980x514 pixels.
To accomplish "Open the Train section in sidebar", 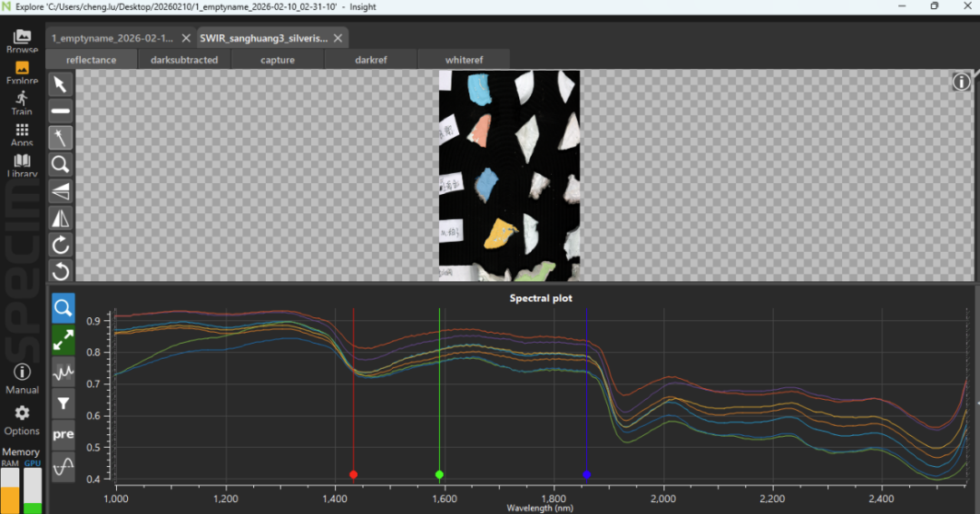I will [22, 103].
